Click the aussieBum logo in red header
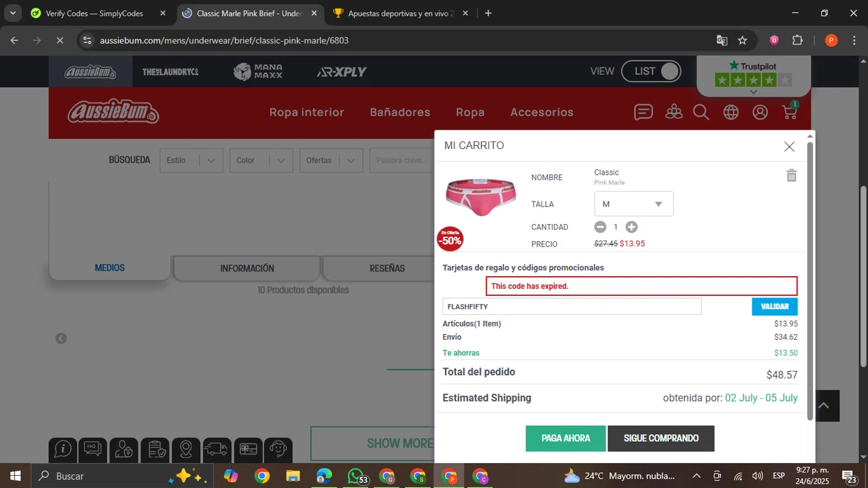This screenshot has height=488, width=868. [113, 111]
